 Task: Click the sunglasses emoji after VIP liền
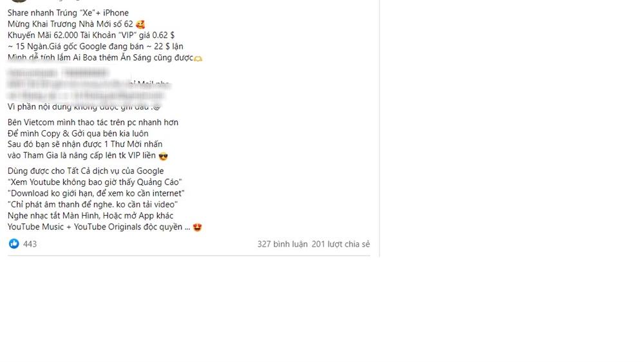tap(163, 156)
